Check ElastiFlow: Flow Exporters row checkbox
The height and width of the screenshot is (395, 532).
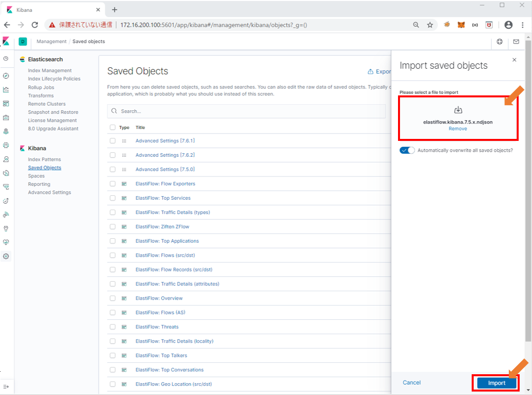click(113, 183)
